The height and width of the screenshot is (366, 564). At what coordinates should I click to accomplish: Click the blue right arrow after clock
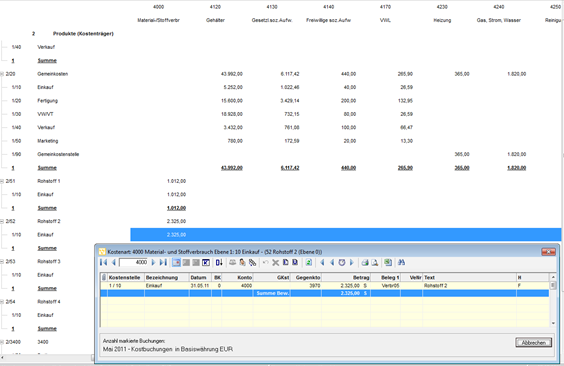coord(352,262)
